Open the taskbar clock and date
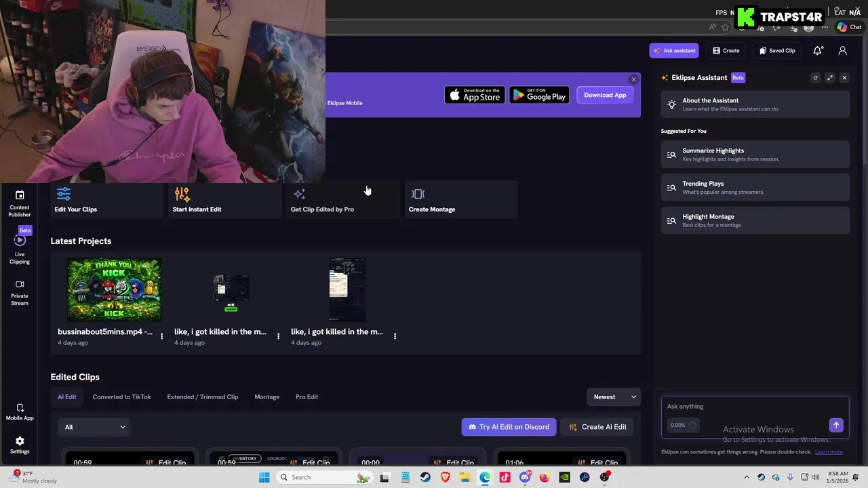Viewport: 868px width, 488px height. [x=837, y=477]
